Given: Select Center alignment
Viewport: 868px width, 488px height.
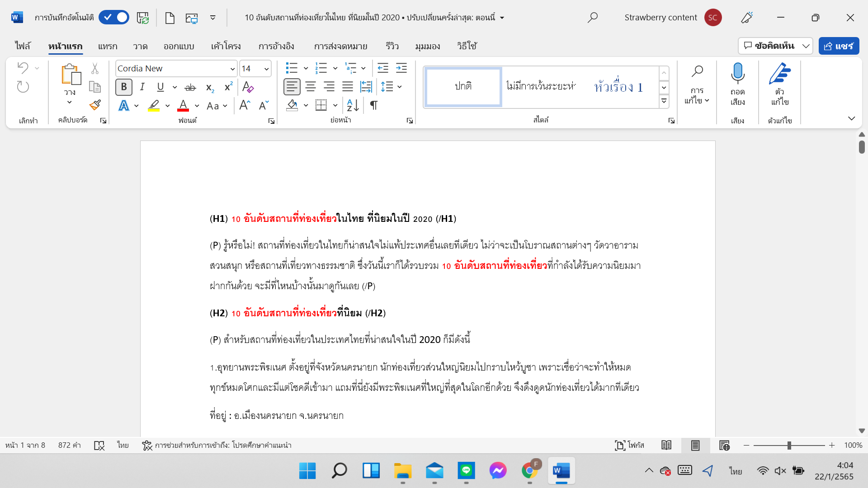Looking at the screenshot, I should [311, 87].
